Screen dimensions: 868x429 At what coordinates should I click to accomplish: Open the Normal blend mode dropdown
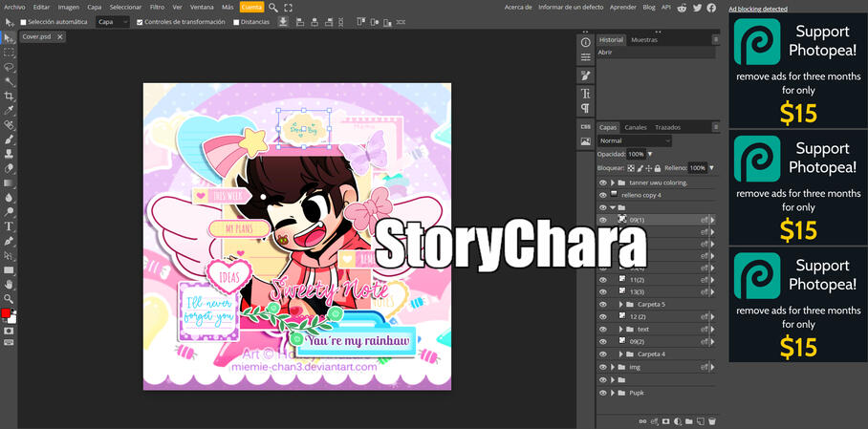(635, 140)
